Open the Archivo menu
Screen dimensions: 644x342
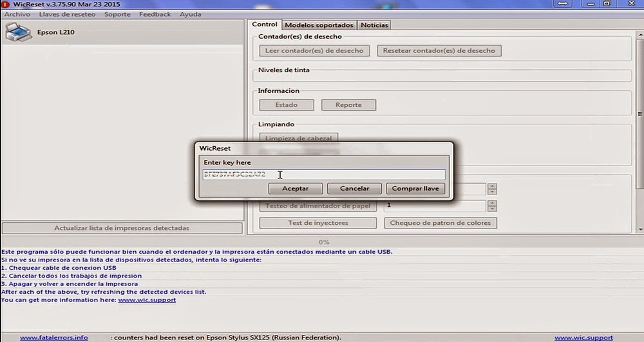[17, 14]
